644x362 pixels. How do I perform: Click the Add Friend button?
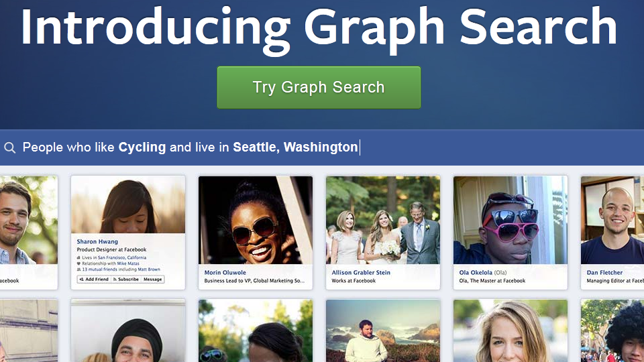(x=93, y=279)
